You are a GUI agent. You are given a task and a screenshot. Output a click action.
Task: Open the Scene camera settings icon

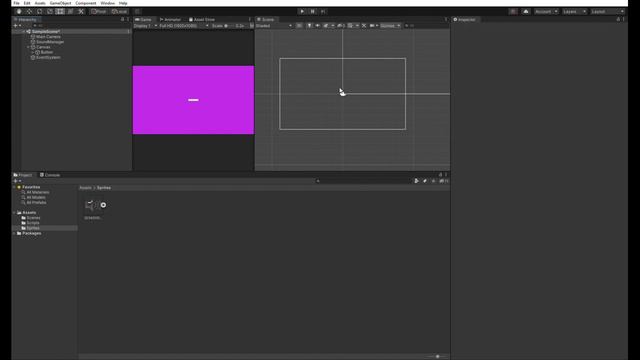pyautogui.click(x=373, y=26)
